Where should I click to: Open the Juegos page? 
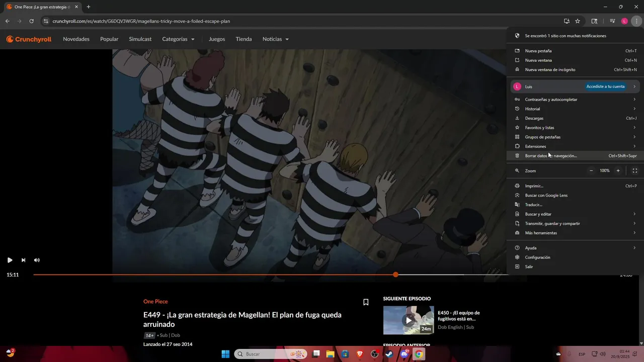pos(217,39)
